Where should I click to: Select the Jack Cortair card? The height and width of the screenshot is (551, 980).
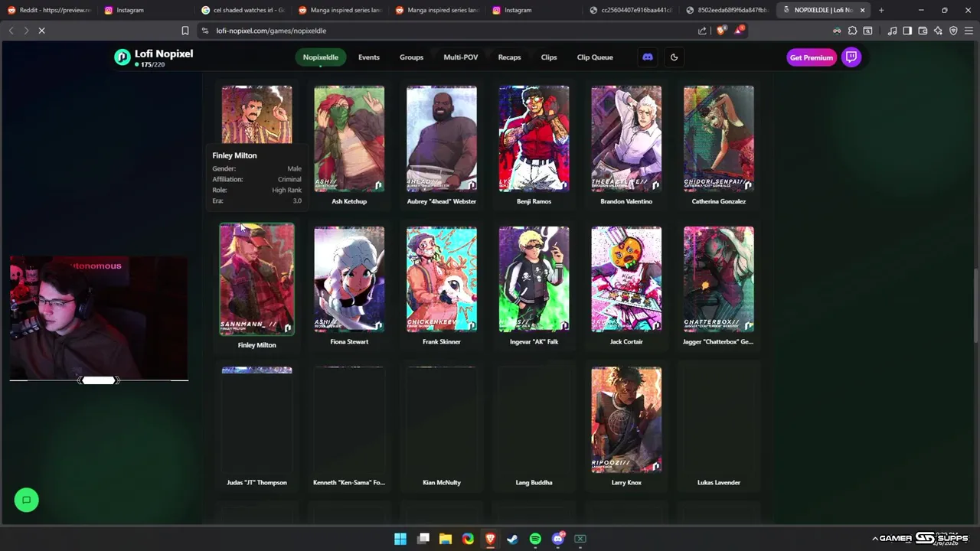[626, 286]
